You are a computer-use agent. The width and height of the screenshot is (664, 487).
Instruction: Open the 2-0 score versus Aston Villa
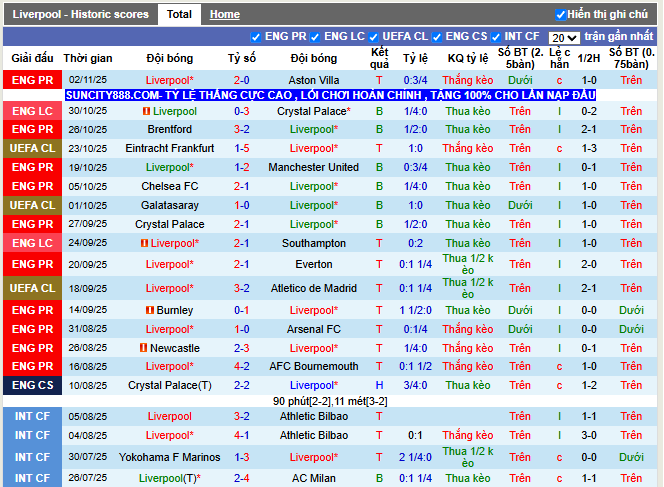coord(242,80)
